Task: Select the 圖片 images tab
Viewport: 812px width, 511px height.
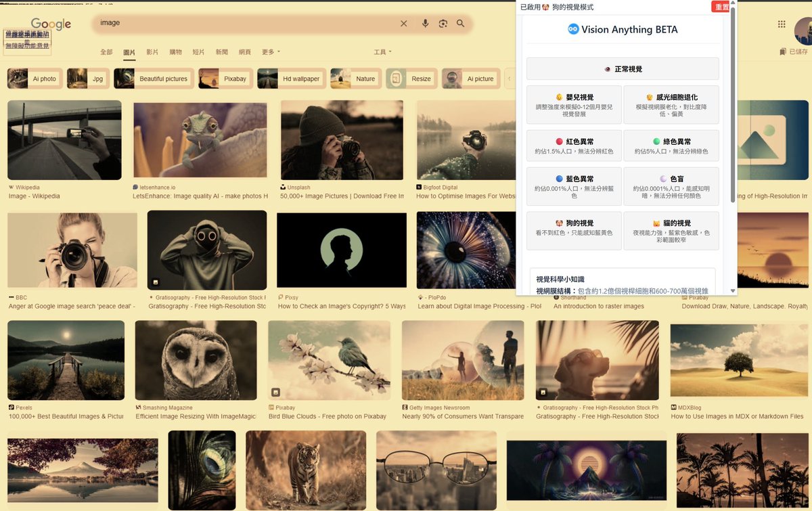Action: (129, 52)
